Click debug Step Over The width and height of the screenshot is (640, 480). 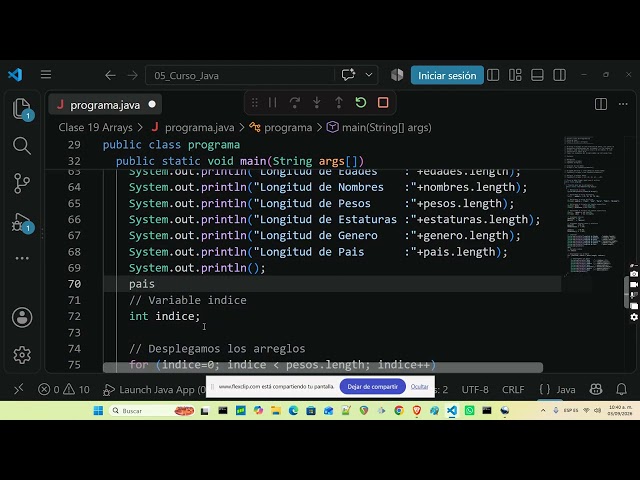[x=295, y=102]
